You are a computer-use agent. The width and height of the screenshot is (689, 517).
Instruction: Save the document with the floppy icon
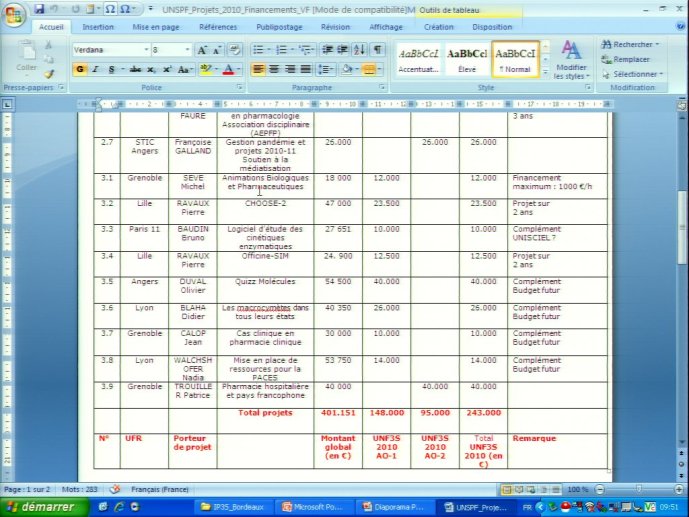(39, 9)
